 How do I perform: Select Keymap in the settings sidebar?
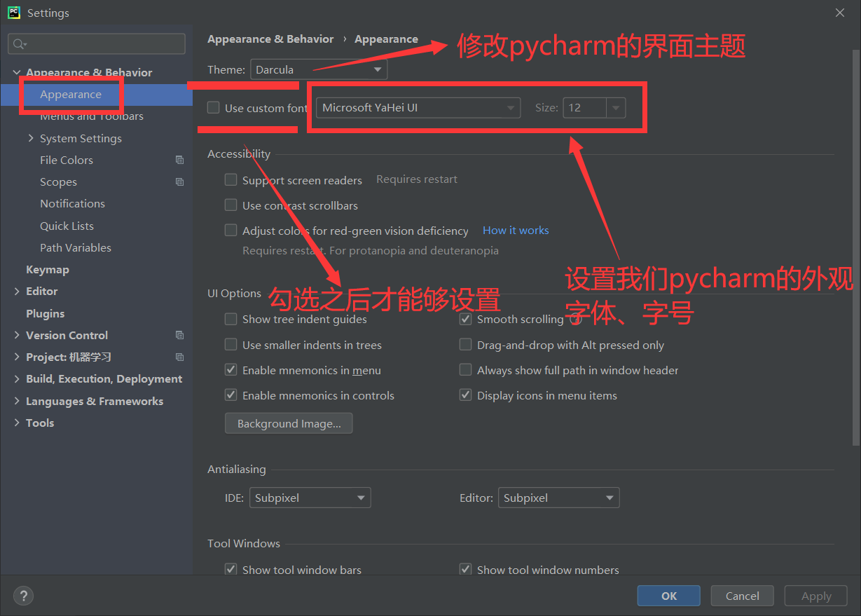tap(48, 269)
